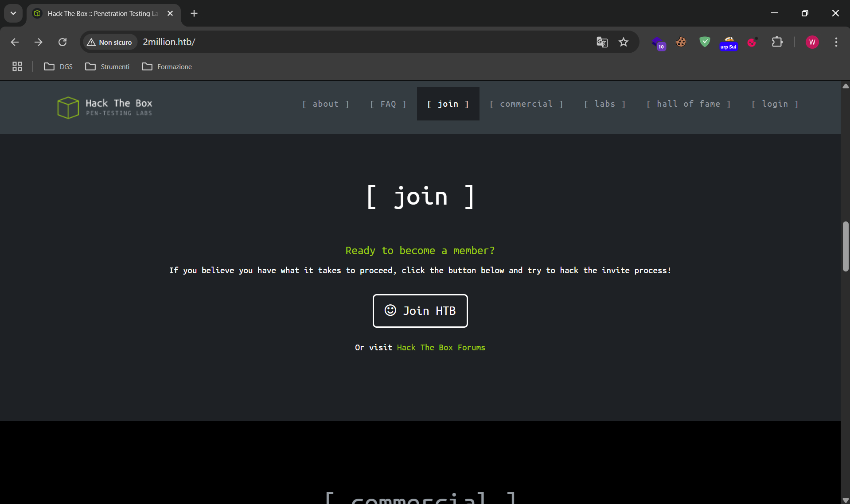
Task: Open the W profile avatar
Action: [x=812, y=42]
